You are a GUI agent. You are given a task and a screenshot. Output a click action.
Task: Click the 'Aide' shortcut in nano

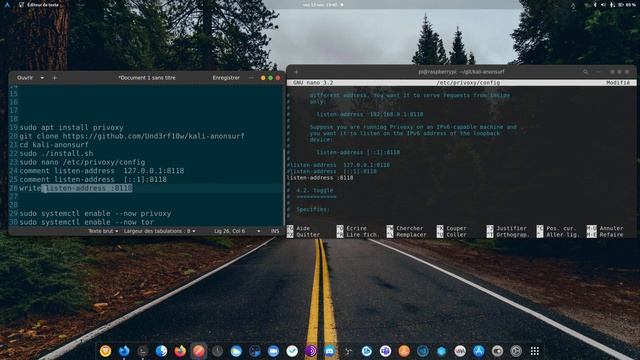coord(303,228)
